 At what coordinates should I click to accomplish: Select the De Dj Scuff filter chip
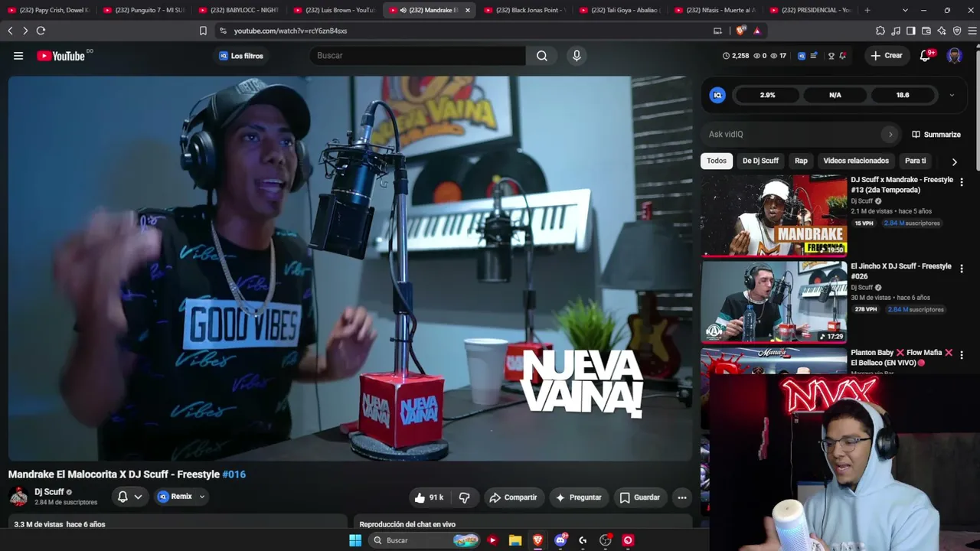click(760, 161)
